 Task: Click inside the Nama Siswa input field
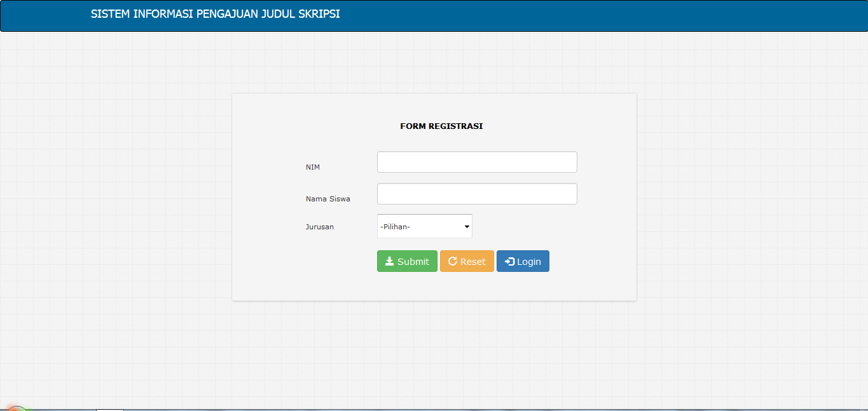coord(477,194)
